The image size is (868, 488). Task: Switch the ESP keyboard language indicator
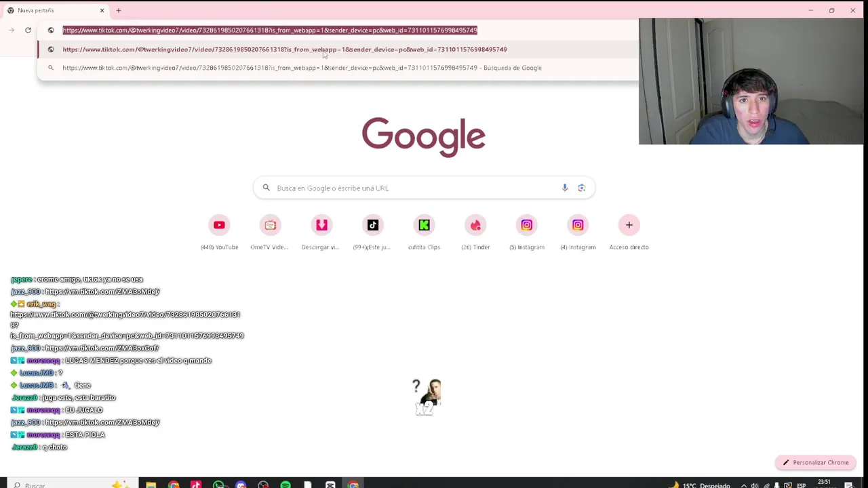pyautogui.click(x=802, y=485)
